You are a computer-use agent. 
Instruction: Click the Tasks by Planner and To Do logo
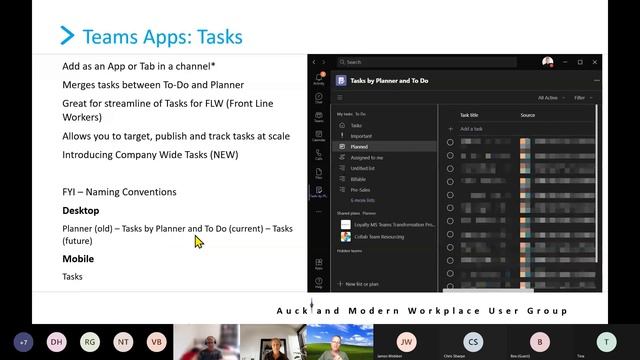click(341, 80)
